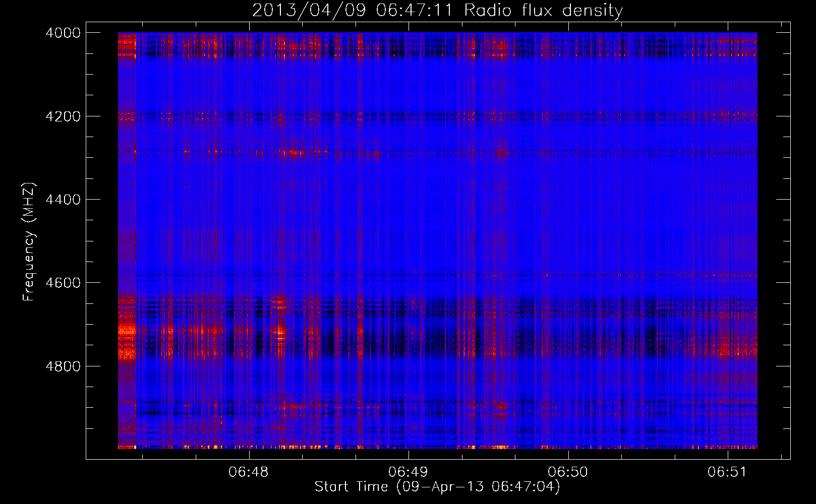Click the 4000 frequency tick label
The image size is (816, 504).
pos(63,33)
